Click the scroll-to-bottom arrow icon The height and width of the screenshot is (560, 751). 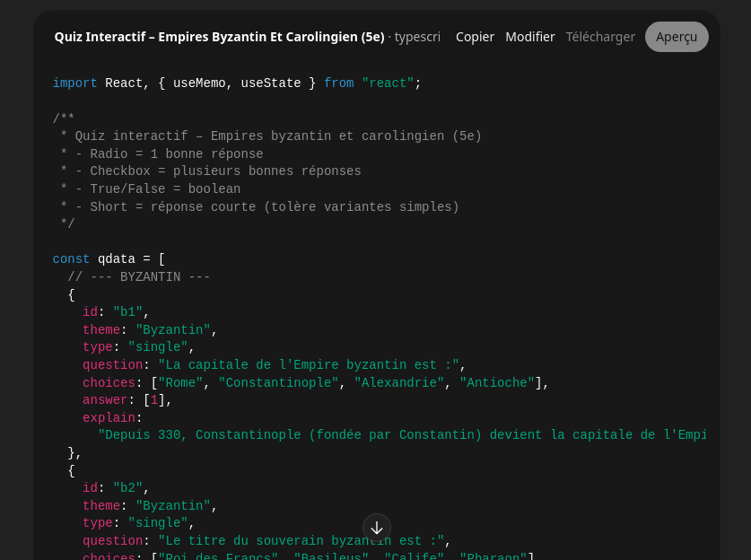point(377,528)
